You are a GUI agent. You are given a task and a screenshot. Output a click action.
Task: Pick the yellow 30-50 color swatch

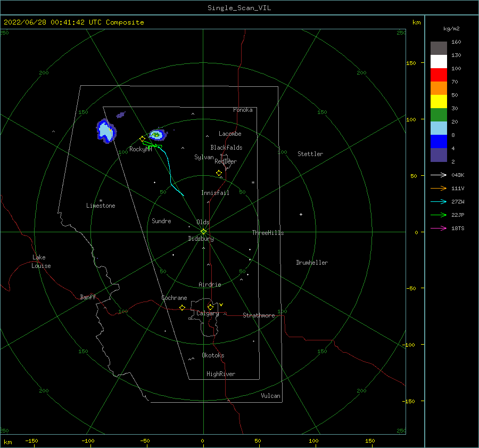click(x=439, y=102)
